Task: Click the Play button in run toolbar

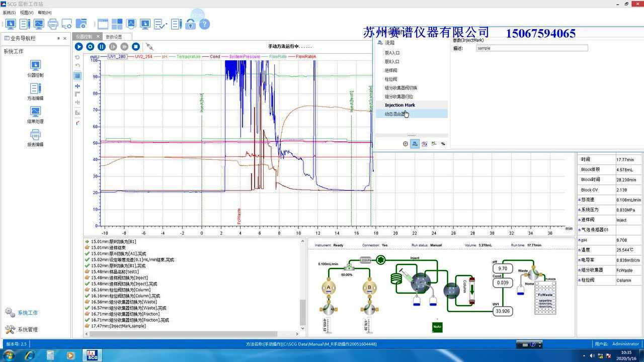Action: click(79, 47)
